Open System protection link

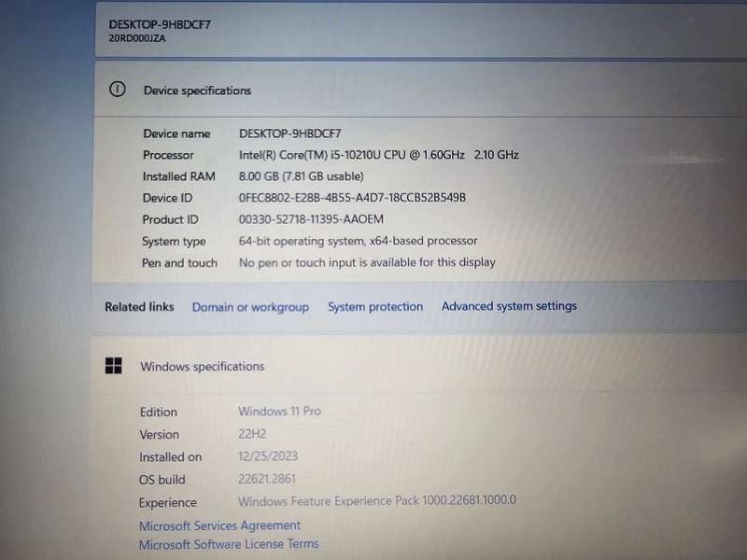click(375, 307)
